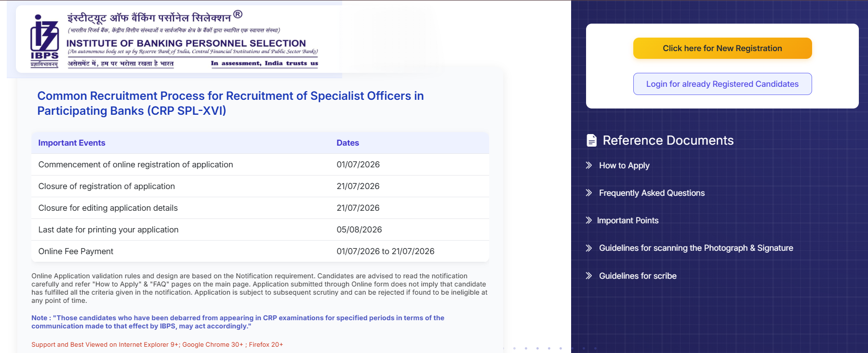Click the CRP SPL-XVI page heading
Image resolution: width=868 pixels, height=353 pixels.
pyautogui.click(x=230, y=103)
